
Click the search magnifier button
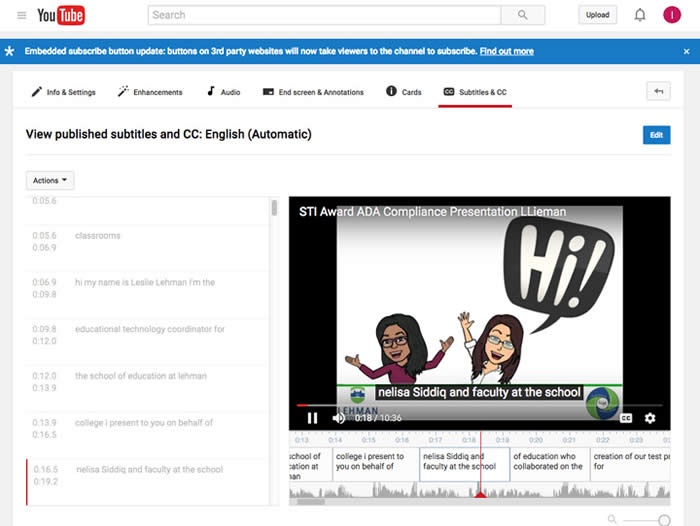tap(522, 15)
